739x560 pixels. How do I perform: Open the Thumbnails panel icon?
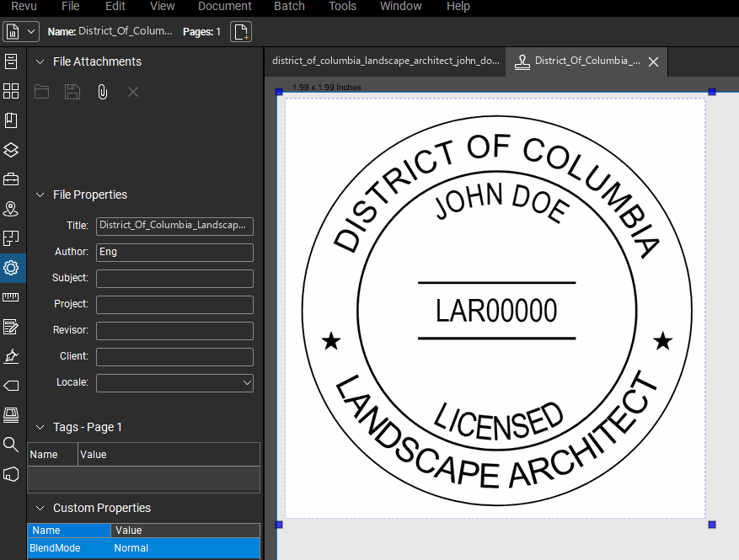pyautogui.click(x=11, y=91)
